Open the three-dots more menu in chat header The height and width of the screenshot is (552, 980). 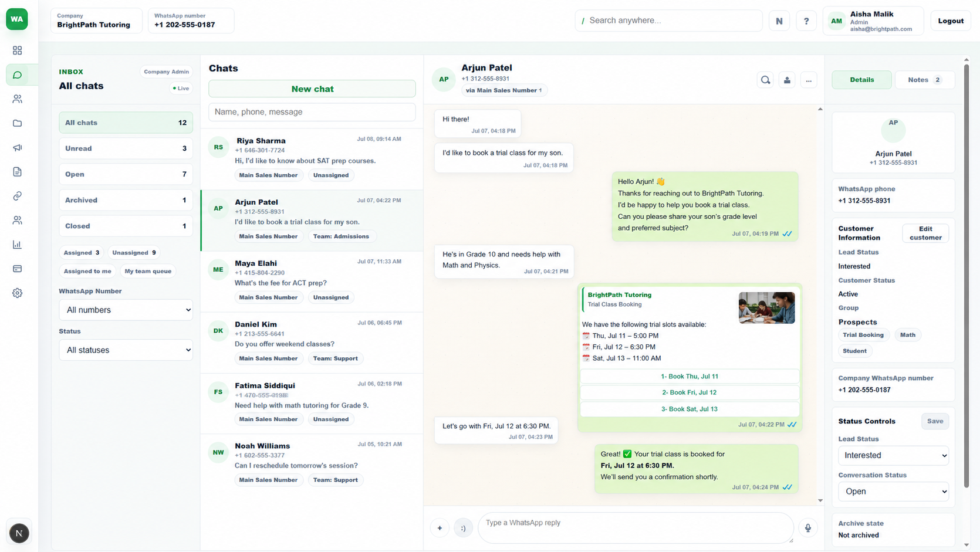[809, 80]
